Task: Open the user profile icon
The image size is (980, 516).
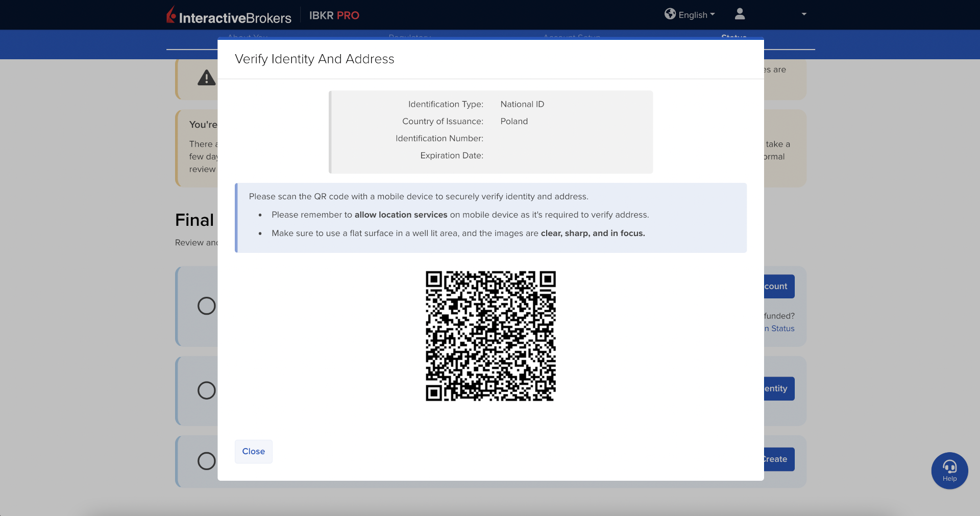Action: point(740,14)
